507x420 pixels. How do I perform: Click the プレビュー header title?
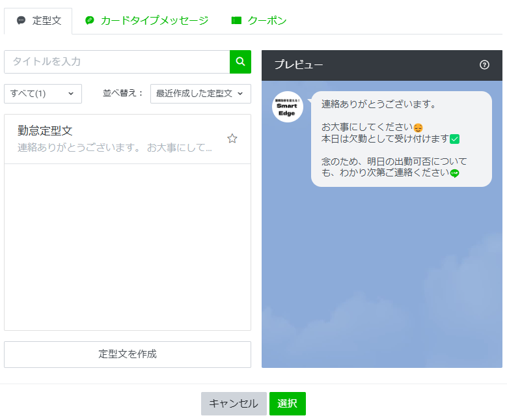pyautogui.click(x=299, y=65)
